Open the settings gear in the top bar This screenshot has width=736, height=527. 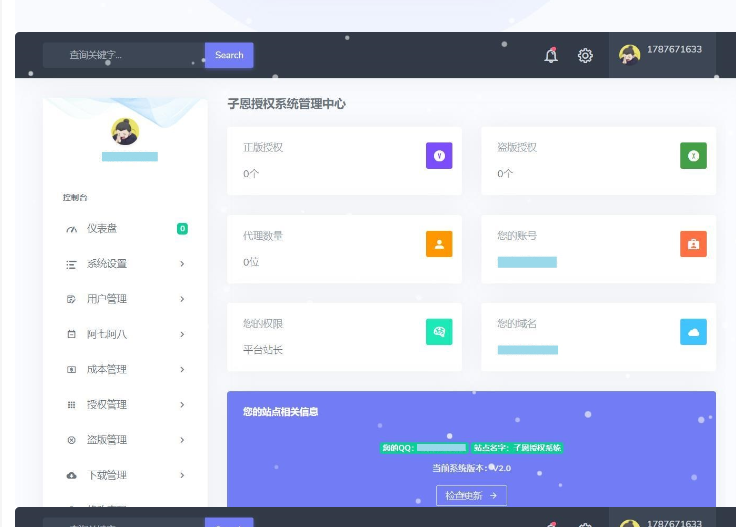(585, 55)
